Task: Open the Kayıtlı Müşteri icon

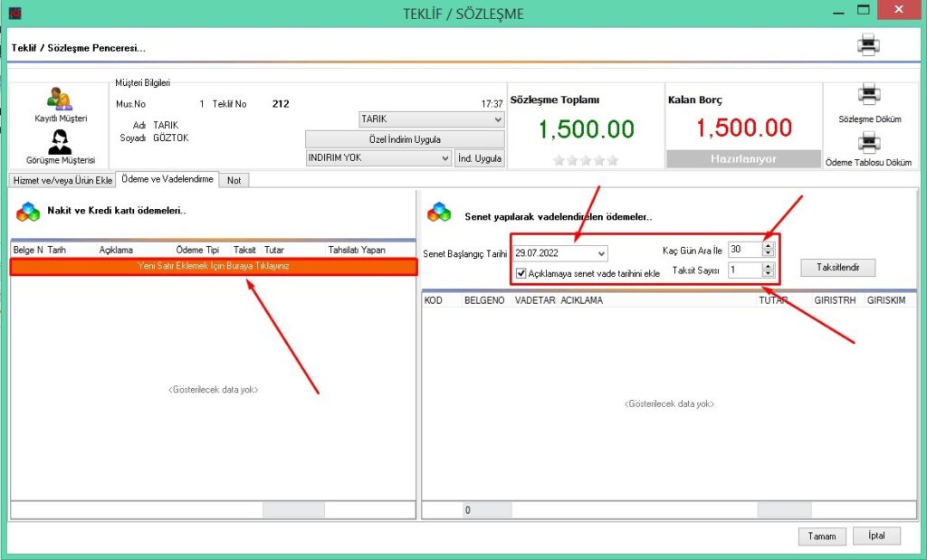Action: pos(61,100)
